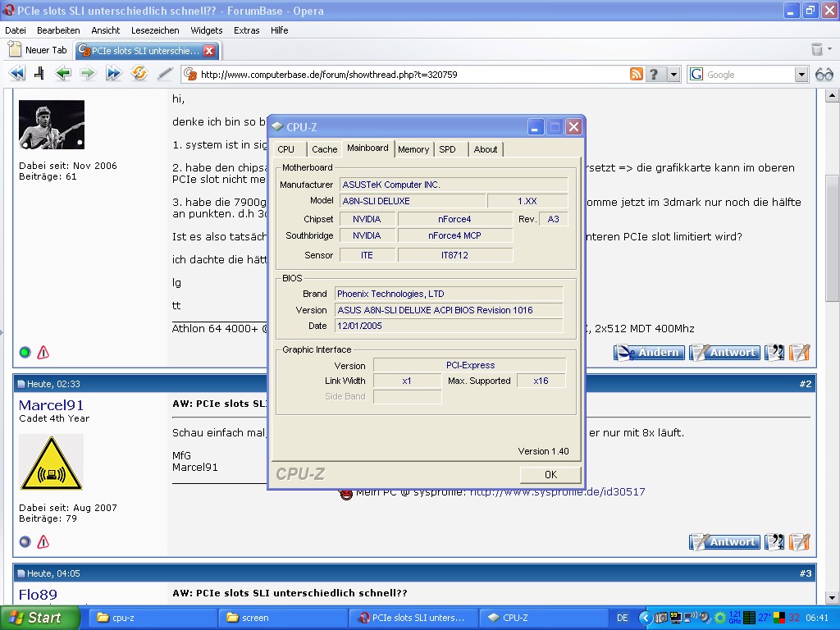This screenshot has height=630, width=840.
Task: Click the page scrollbar up arrow
Action: 832,96
